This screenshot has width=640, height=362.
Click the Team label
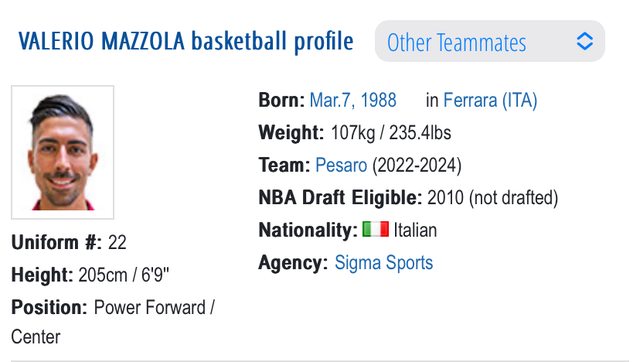[x=284, y=165]
